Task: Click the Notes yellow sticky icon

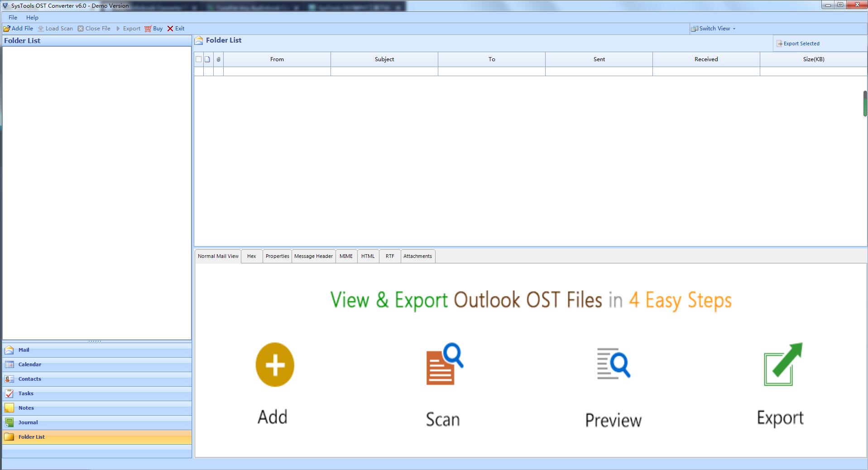Action: click(x=9, y=408)
